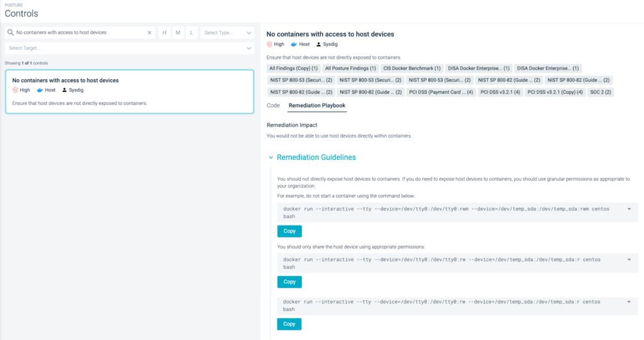The height and width of the screenshot is (340, 644).
Task: Open the Select Type dropdown
Action: pyautogui.click(x=227, y=33)
